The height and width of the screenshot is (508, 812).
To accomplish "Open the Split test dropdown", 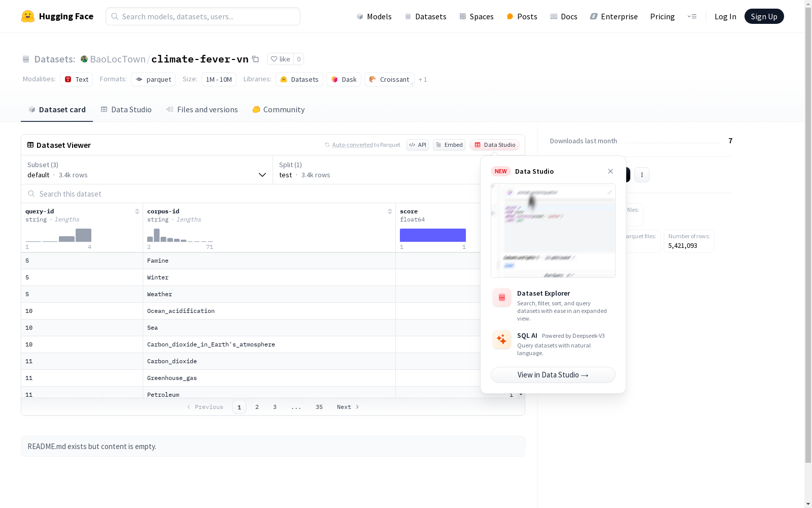I will point(377,170).
